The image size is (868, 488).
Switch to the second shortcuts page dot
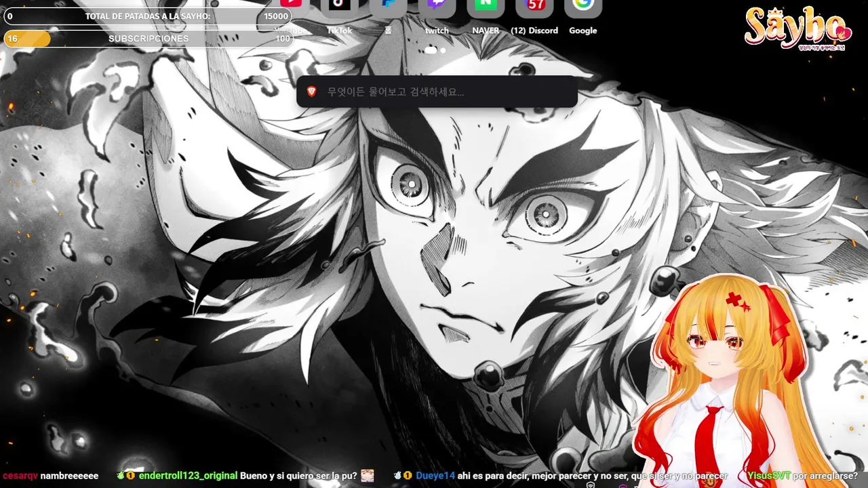pyautogui.click(x=443, y=50)
